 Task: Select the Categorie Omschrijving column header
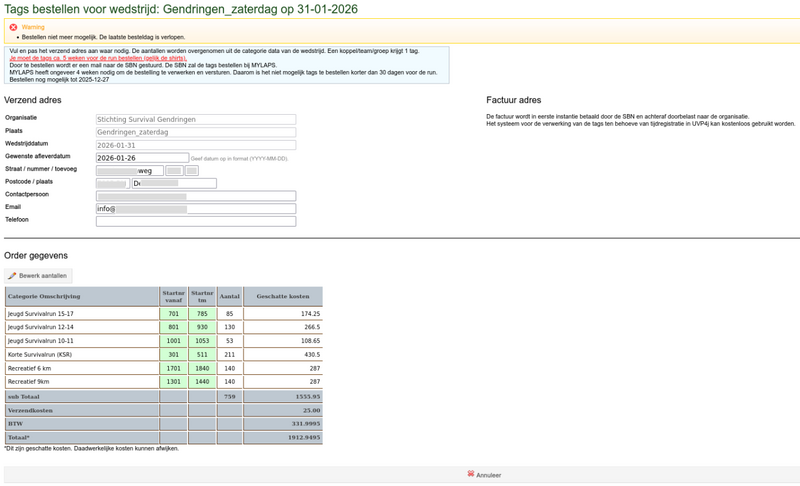pyautogui.click(x=82, y=296)
